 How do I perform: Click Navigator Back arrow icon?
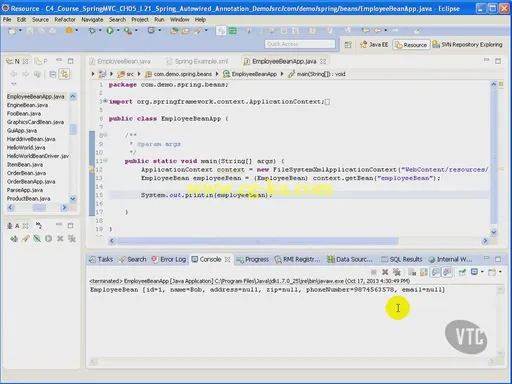pyautogui.click(x=14, y=74)
